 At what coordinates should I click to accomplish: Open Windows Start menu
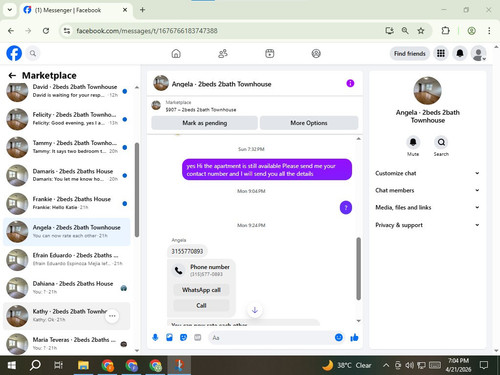coord(12,365)
